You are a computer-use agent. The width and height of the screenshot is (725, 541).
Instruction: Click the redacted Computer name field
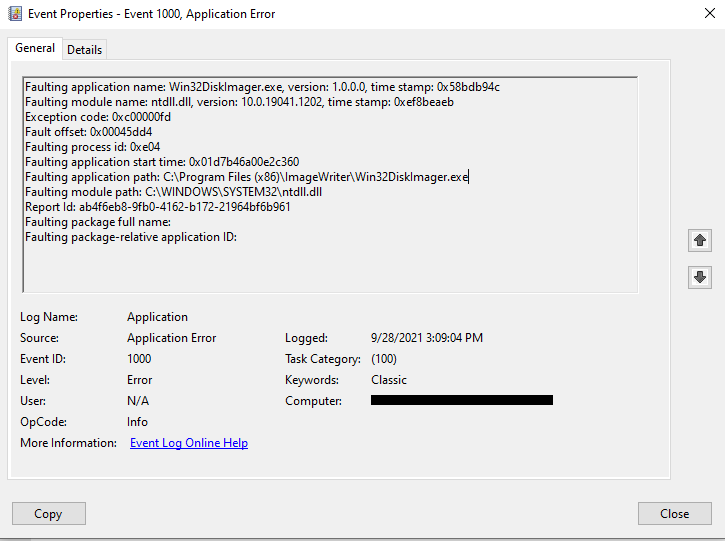(462, 400)
